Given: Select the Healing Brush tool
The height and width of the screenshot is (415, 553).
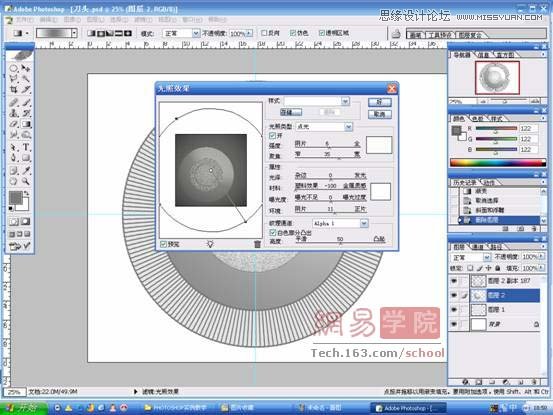Looking at the screenshot, I should pyautogui.click(x=13, y=103).
